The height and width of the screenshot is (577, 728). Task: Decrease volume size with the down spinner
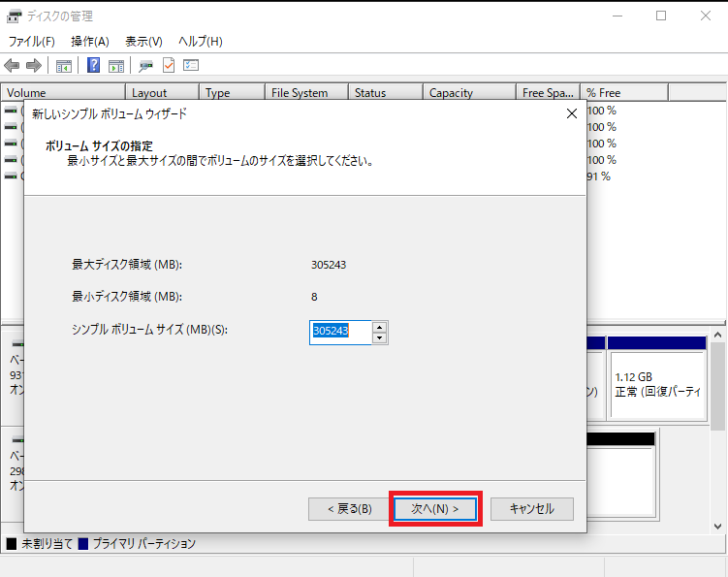[380, 337]
